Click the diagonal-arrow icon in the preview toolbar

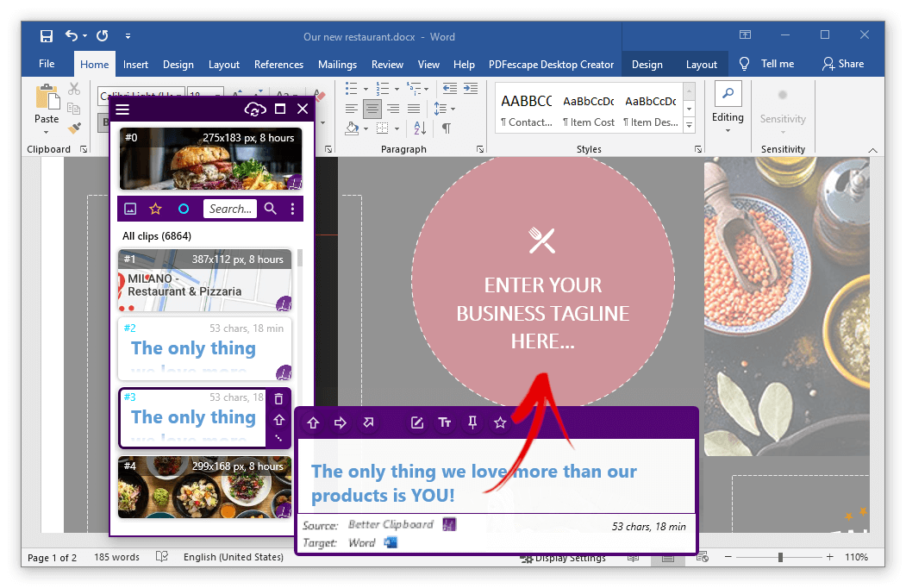tap(368, 422)
